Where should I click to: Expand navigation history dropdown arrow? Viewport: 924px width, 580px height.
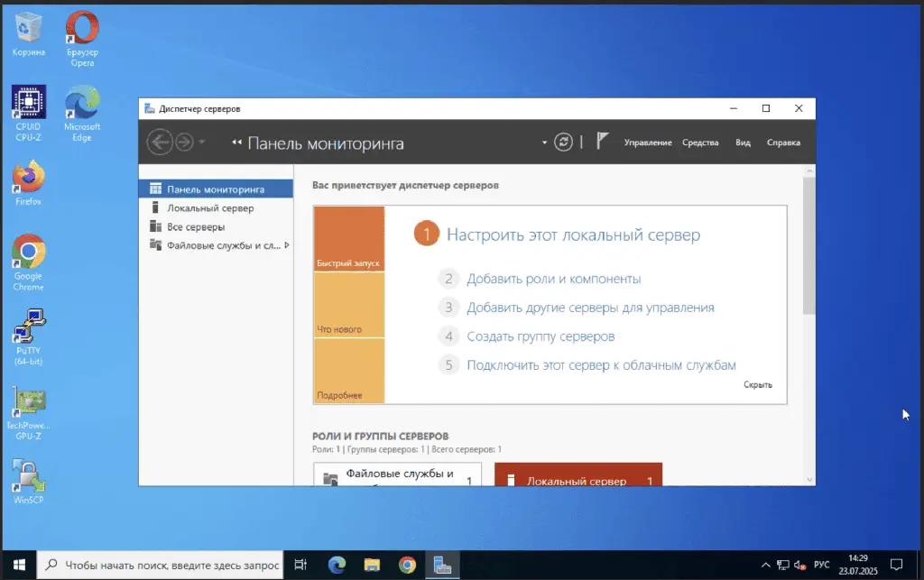pyautogui.click(x=202, y=143)
